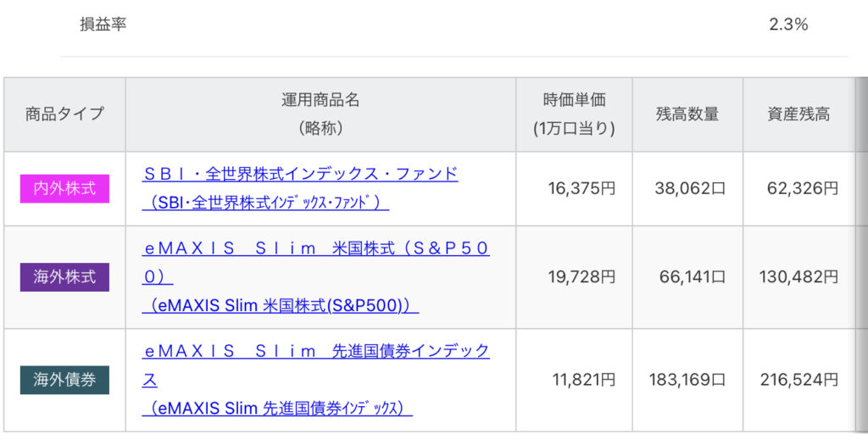This screenshot has height=440, width=868.
Task: Click the 183,169口 balance quantity cell
Action: (x=687, y=380)
